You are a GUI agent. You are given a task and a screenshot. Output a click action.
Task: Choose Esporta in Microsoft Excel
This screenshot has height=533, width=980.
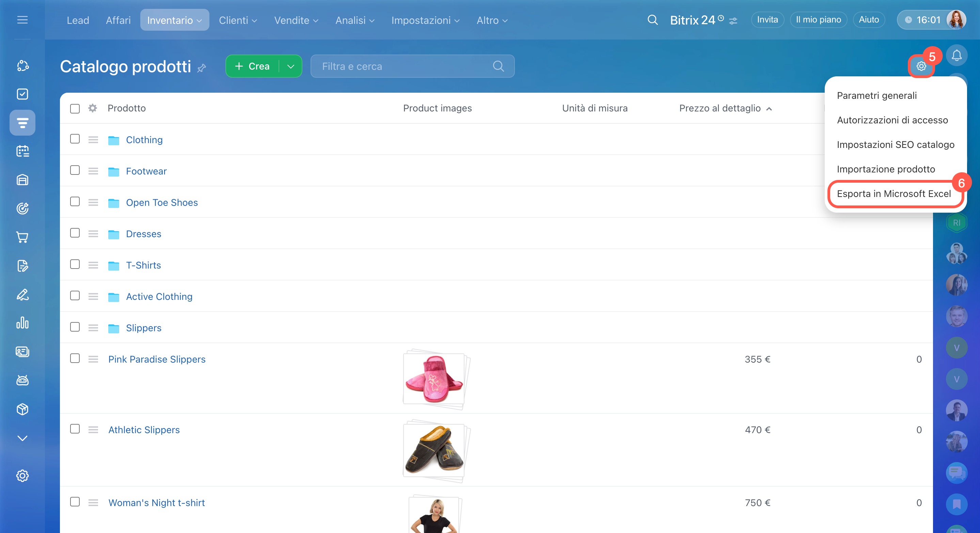click(x=894, y=194)
